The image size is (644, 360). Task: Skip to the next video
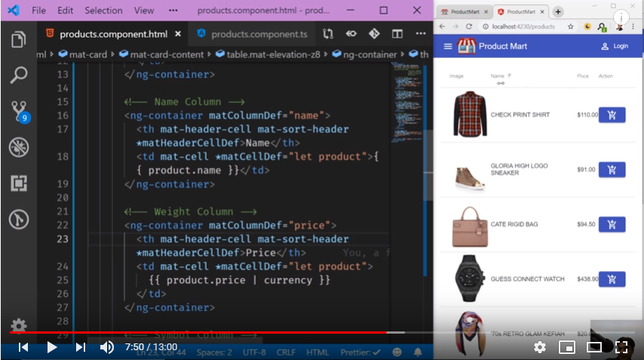[x=81, y=347]
